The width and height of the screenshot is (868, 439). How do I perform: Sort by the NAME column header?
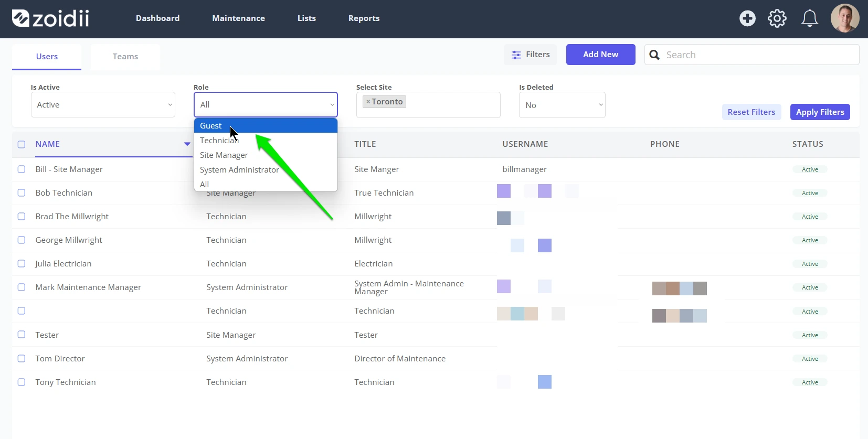click(48, 144)
